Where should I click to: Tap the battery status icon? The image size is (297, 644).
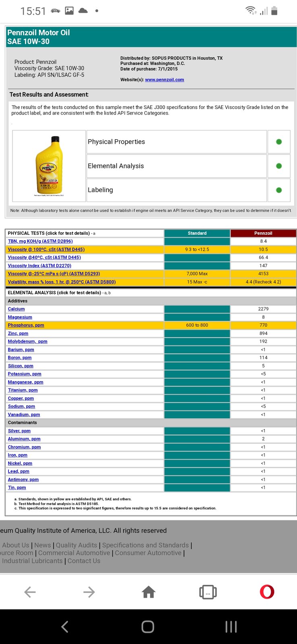pos(274,10)
